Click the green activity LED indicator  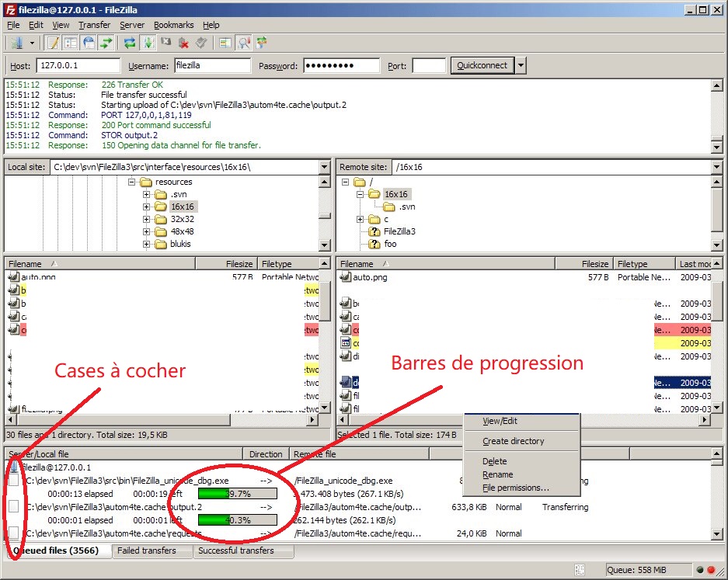click(700, 570)
